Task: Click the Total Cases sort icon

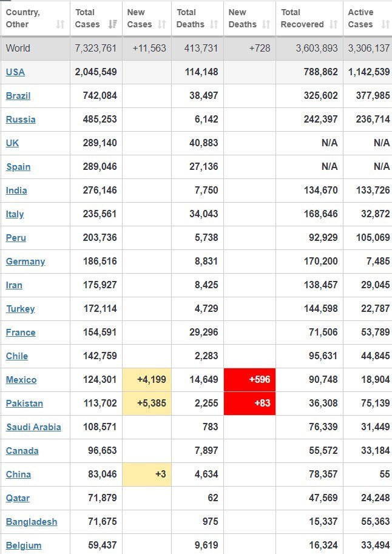Action: click(x=112, y=24)
